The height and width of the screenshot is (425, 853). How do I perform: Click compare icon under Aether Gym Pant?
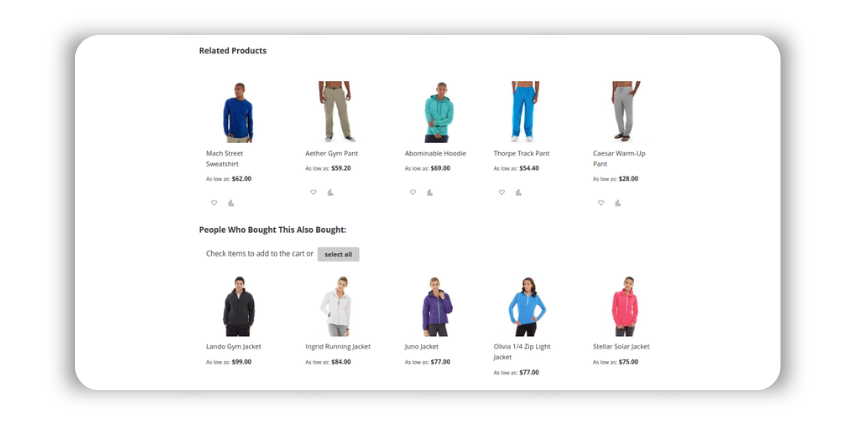click(x=330, y=192)
